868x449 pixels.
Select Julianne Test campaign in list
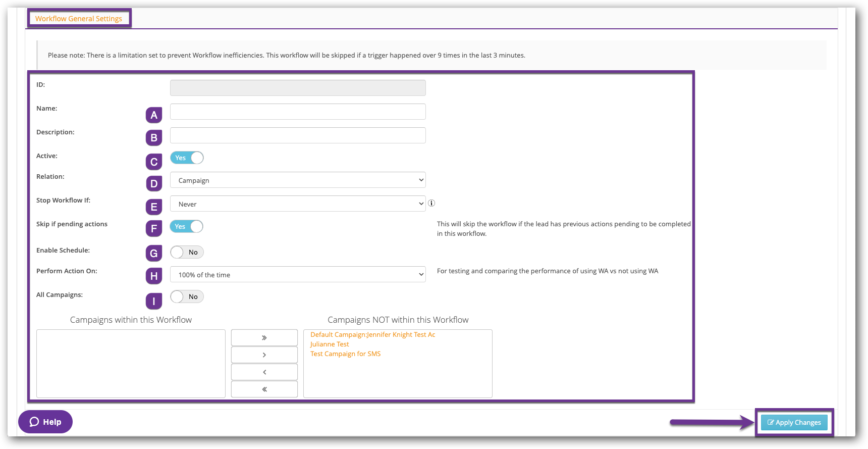(x=330, y=344)
